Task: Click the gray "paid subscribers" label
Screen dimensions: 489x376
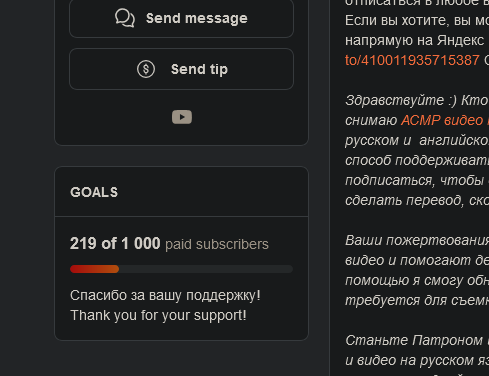Action: pos(217,244)
